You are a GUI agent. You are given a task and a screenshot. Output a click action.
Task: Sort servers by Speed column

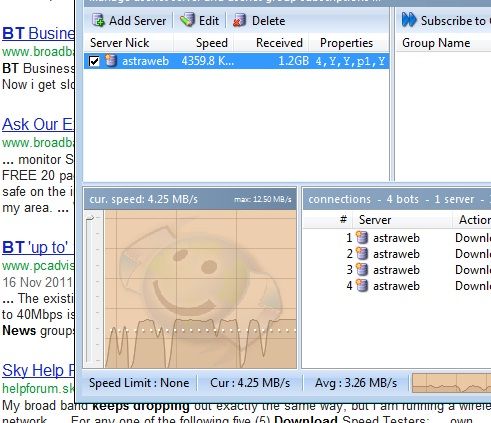(x=203, y=43)
